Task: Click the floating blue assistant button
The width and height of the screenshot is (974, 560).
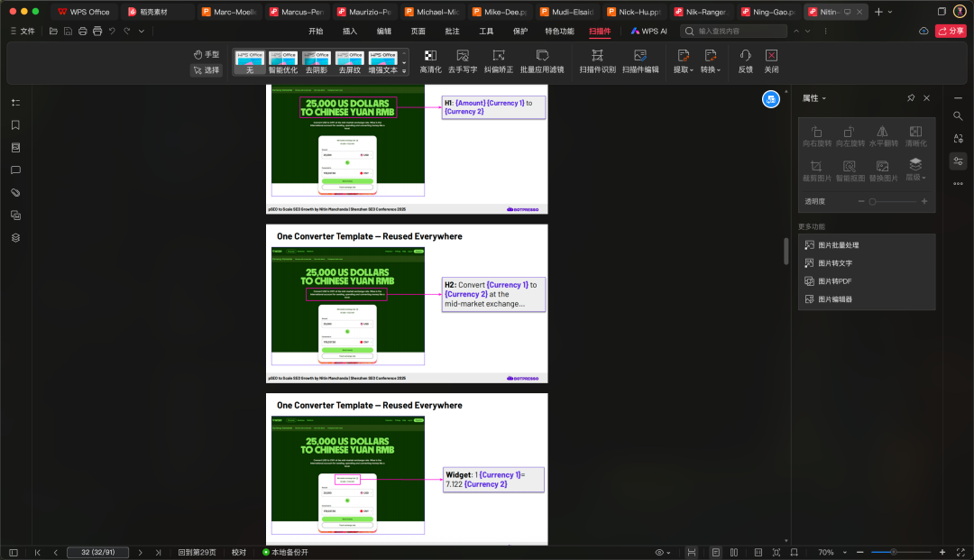Action: [771, 99]
